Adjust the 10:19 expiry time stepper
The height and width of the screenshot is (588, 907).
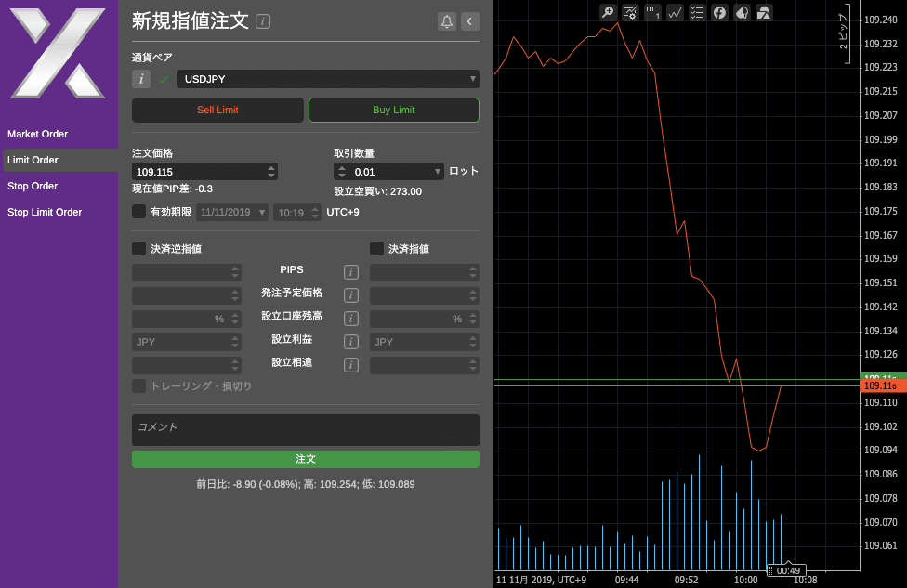pyautogui.click(x=315, y=213)
